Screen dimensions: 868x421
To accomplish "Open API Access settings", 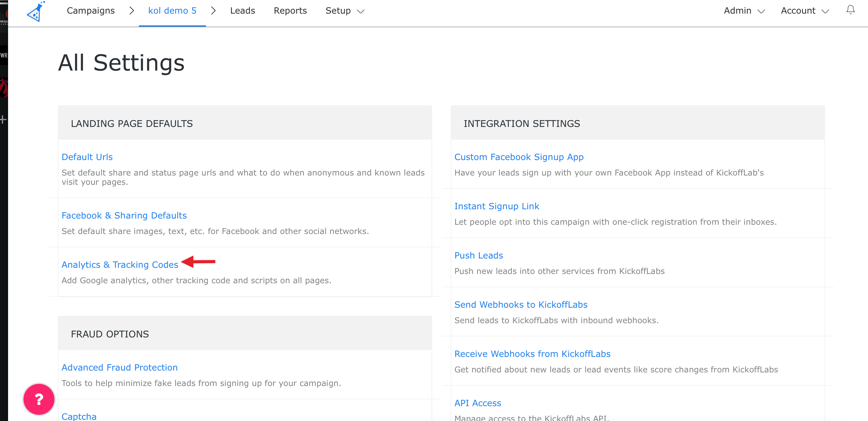I will (x=478, y=403).
